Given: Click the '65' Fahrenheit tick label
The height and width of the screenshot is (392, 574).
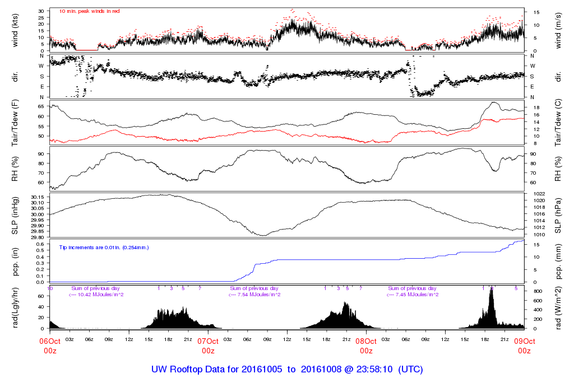Looking at the screenshot, I should [x=41, y=106].
